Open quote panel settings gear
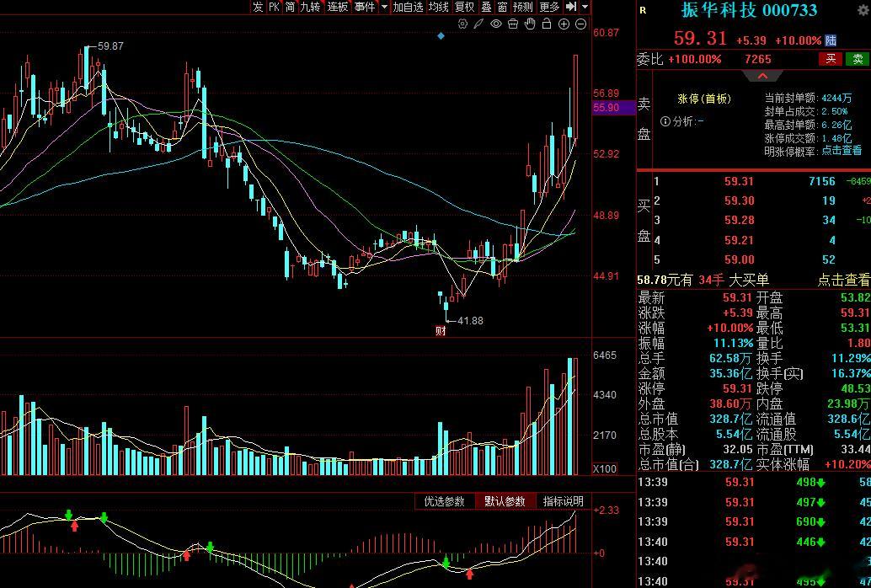Screen dimensions: 871x588 [x=863, y=11]
